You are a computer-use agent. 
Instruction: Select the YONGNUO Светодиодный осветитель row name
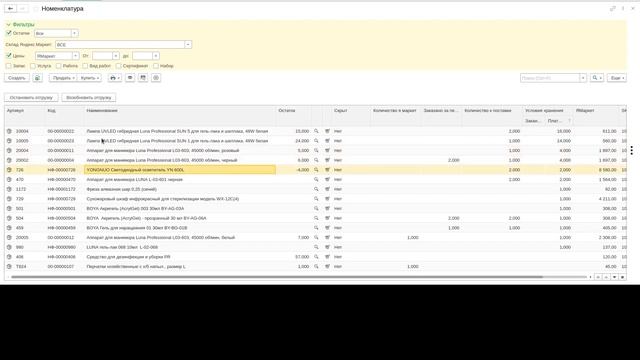click(x=180, y=170)
